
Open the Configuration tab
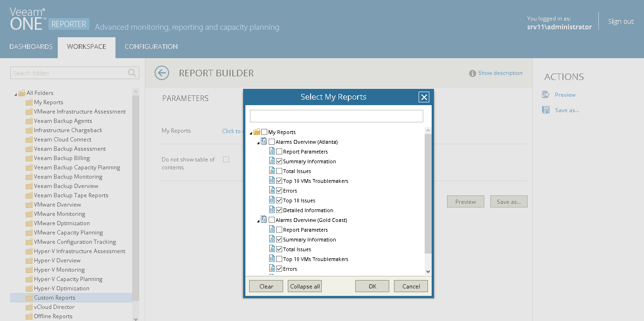[151, 47]
